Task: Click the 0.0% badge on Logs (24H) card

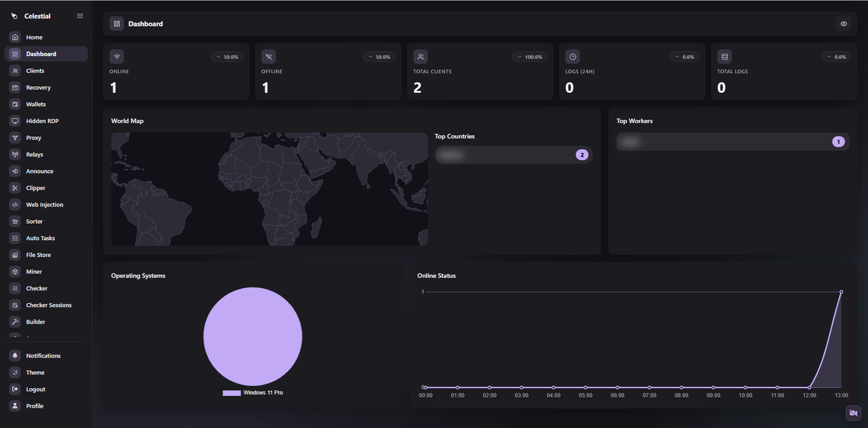Action: 684,57
